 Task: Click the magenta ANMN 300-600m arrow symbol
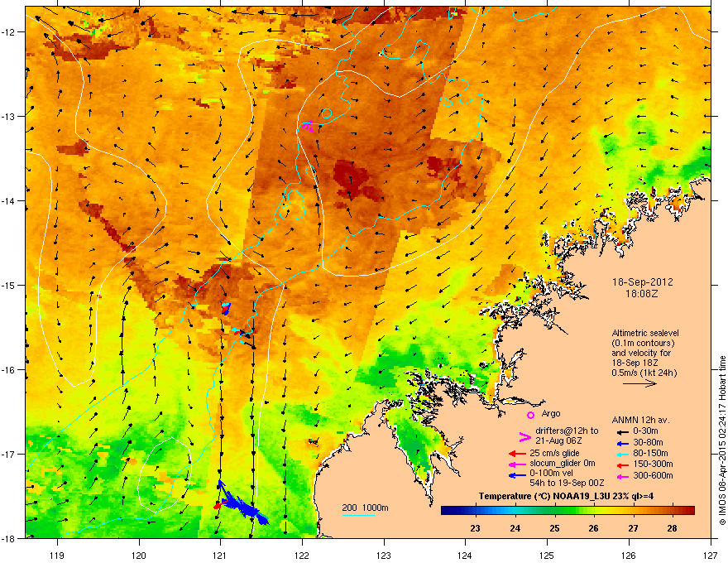tap(621, 476)
